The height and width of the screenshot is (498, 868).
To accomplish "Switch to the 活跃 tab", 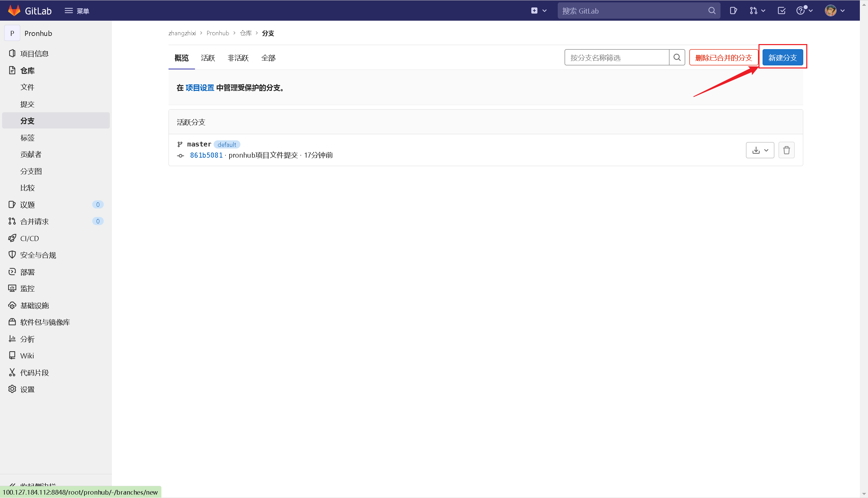I will pos(208,58).
